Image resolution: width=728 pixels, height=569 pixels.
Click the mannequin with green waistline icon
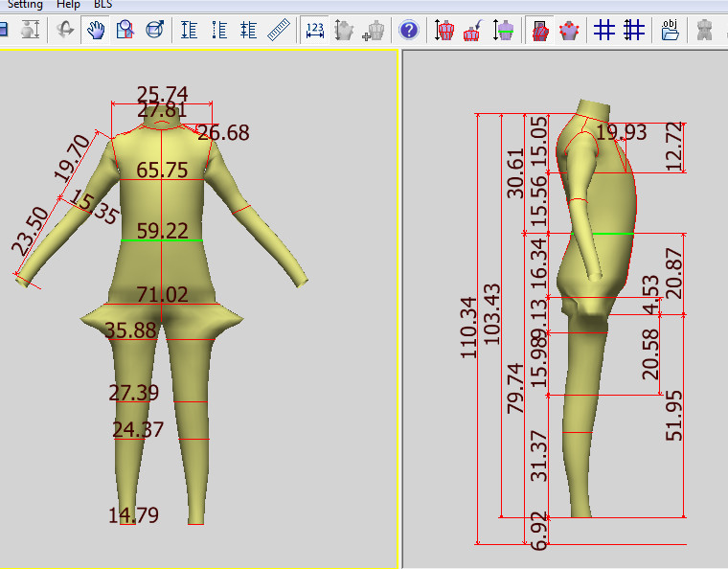tap(506, 31)
